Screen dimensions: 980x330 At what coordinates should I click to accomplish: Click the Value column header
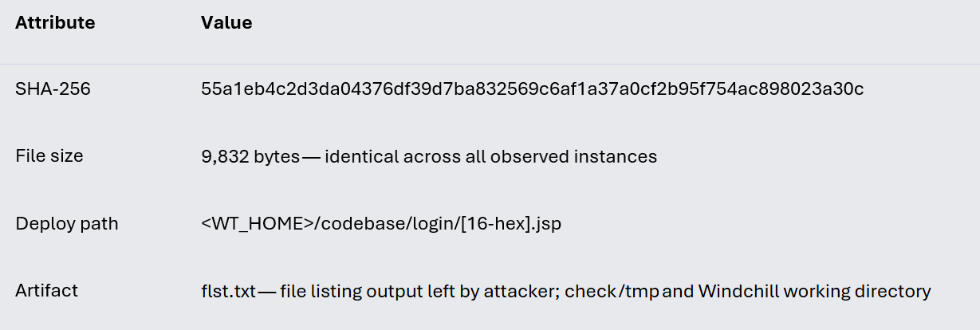226,23
